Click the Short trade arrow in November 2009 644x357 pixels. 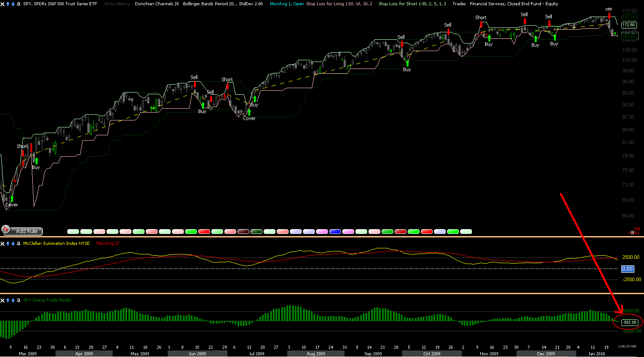[481, 24]
